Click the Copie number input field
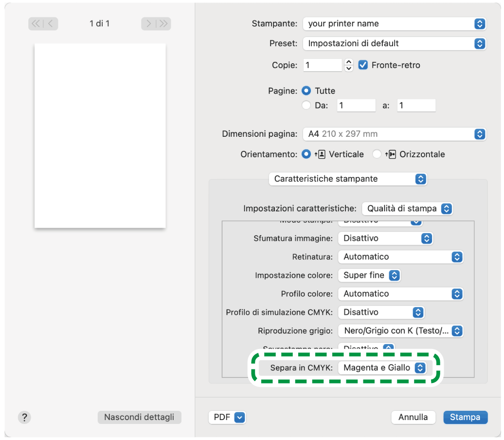This screenshot has height=440, width=504. (323, 65)
